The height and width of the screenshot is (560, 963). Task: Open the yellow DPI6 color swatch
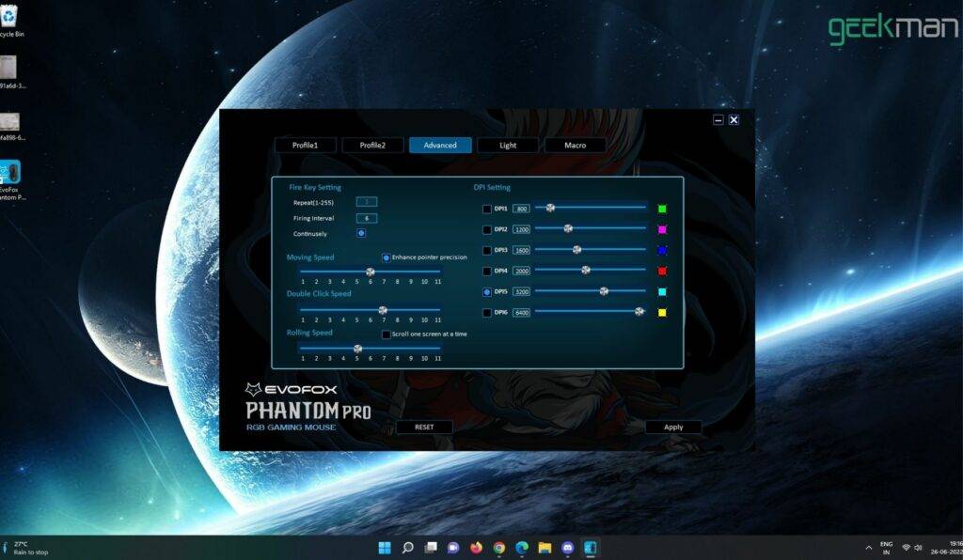662,313
